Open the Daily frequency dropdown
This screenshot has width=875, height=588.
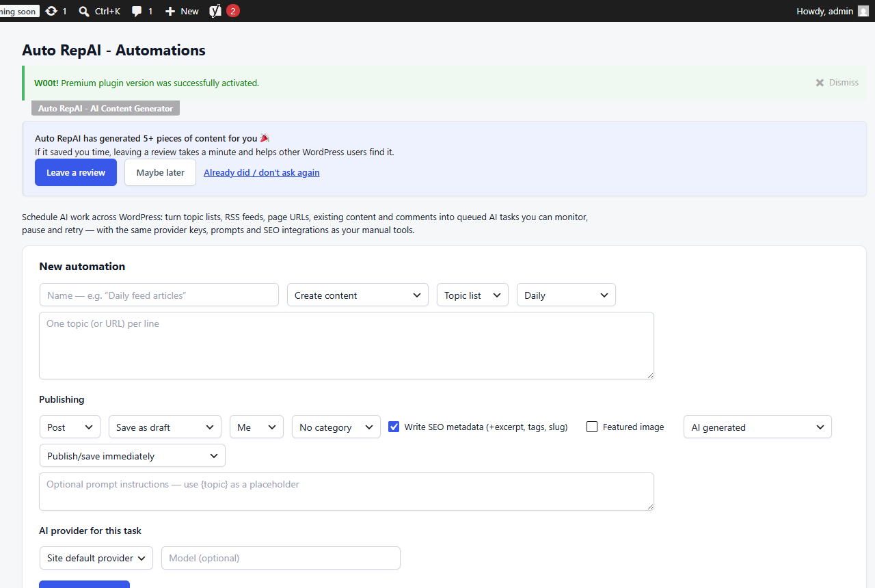tap(566, 295)
